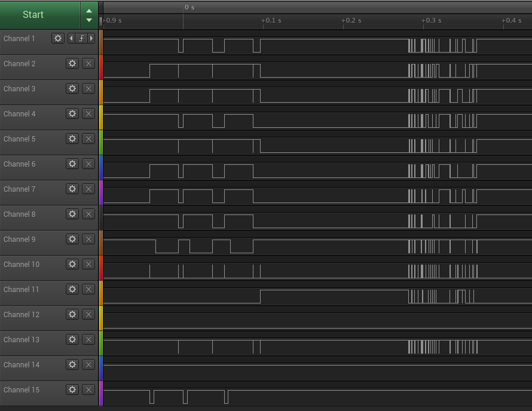Select the Channel 5 label
Image resolution: width=532 pixels, height=411 pixels.
[x=19, y=139]
